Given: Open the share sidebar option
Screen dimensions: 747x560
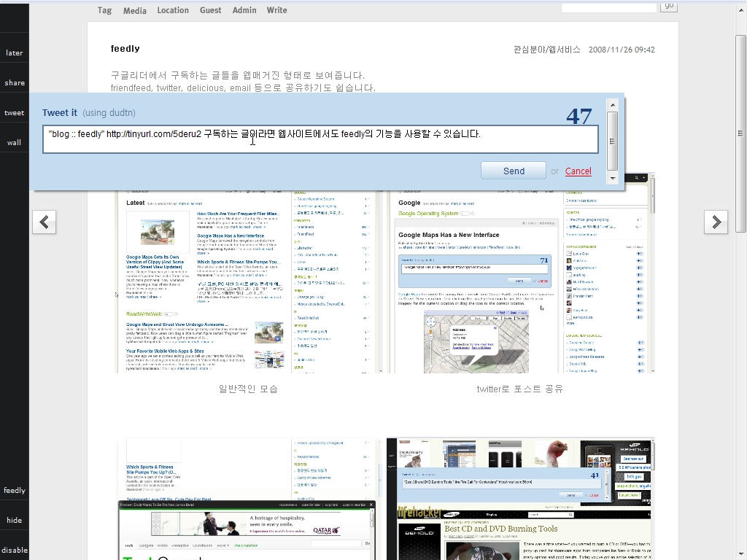Looking at the screenshot, I should point(15,83).
